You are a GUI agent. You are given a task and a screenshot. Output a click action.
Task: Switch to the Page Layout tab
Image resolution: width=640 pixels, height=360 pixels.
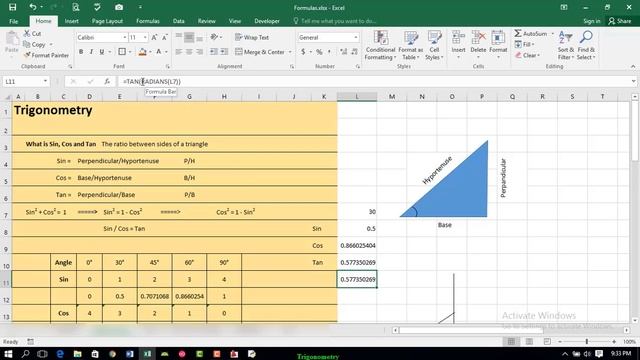[x=107, y=21]
